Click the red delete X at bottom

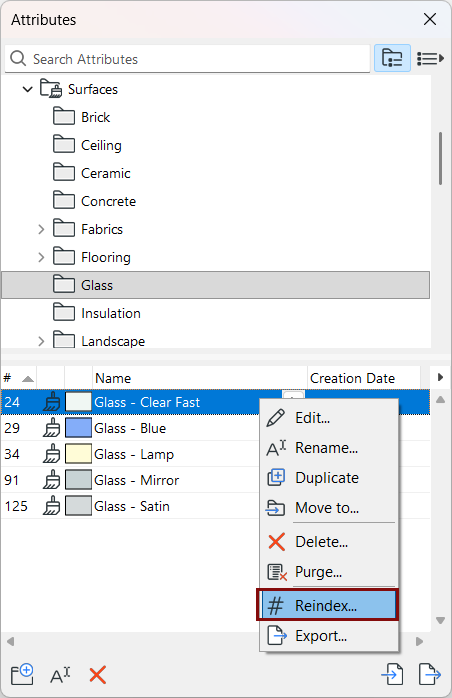click(98, 675)
